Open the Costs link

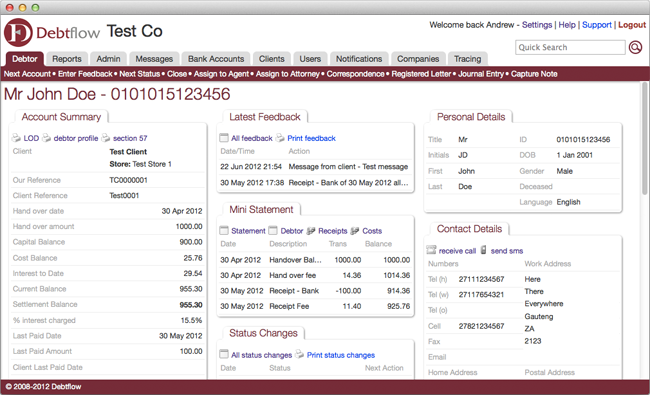click(372, 231)
